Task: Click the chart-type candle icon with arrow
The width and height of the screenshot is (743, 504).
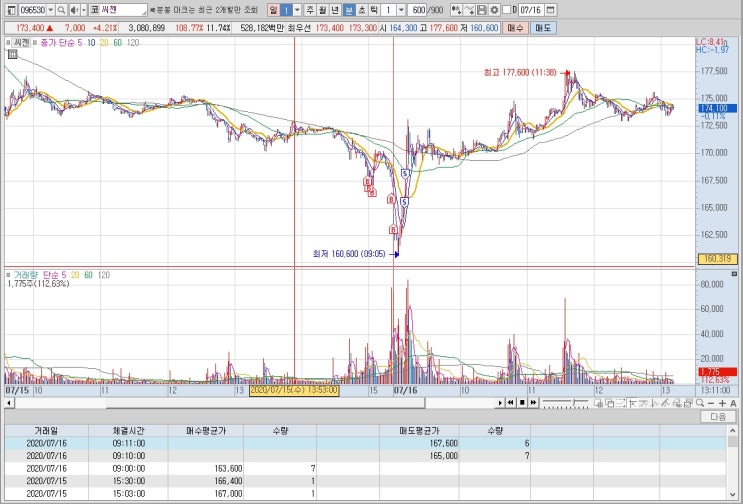Action: (x=456, y=10)
